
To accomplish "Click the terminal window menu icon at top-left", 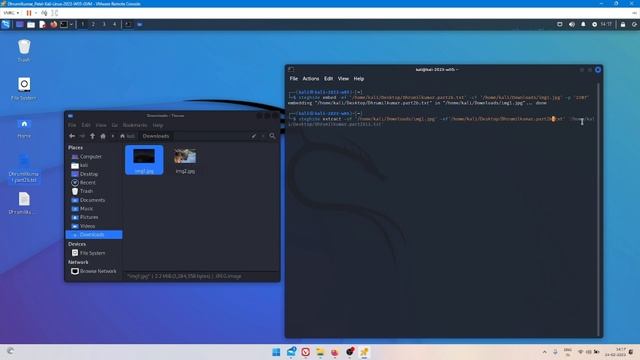I will [x=291, y=70].
